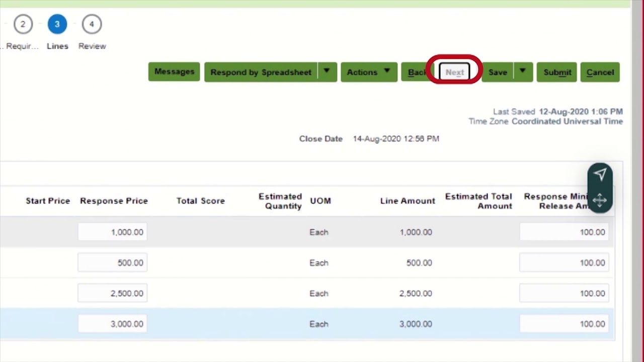Go back with the Back button
The image size is (644, 362).
click(x=417, y=72)
